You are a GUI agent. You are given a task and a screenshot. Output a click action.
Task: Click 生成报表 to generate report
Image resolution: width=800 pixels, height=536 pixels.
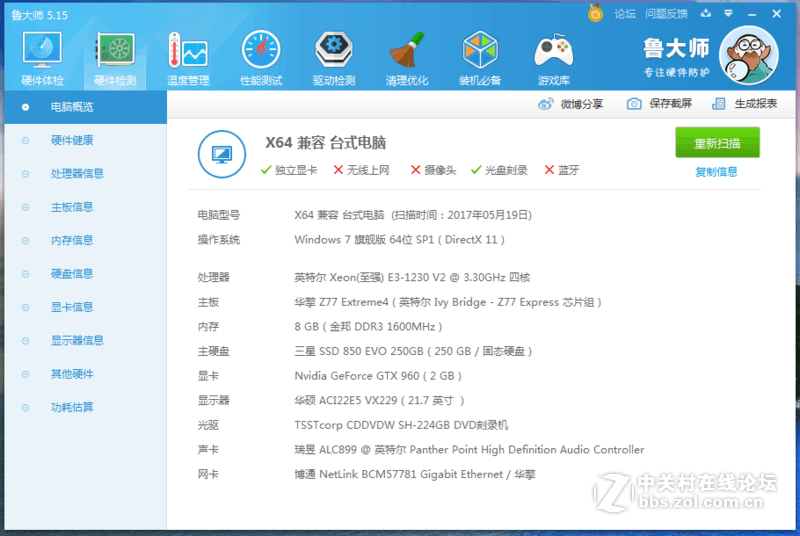[744, 104]
